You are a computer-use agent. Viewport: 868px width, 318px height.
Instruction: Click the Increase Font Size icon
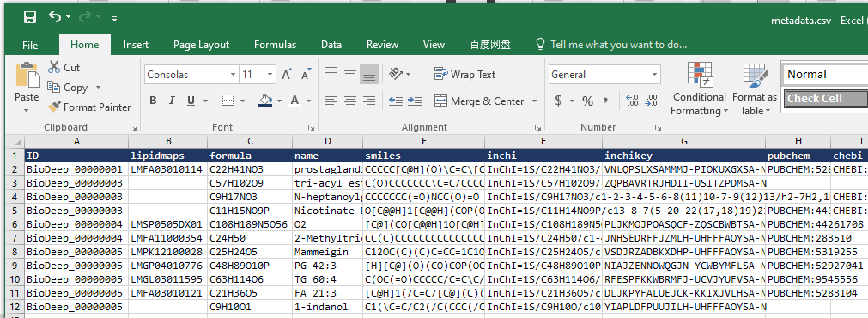(x=287, y=74)
